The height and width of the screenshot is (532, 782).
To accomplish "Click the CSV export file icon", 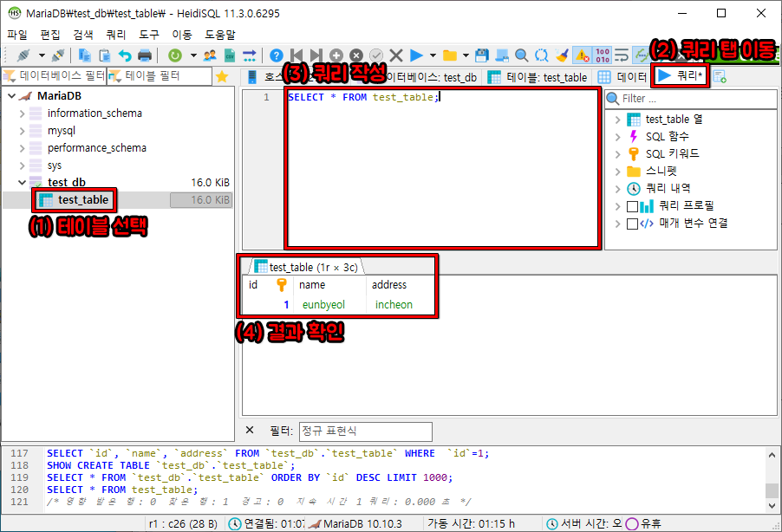I will click(230, 55).
